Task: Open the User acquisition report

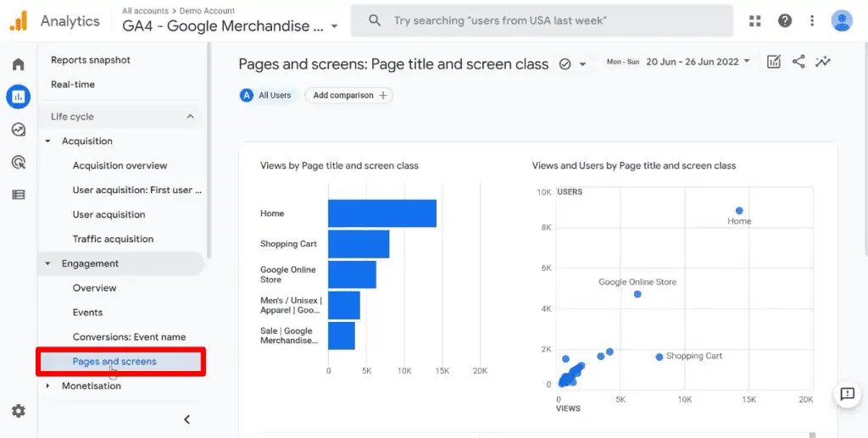Action: point(108,214)
